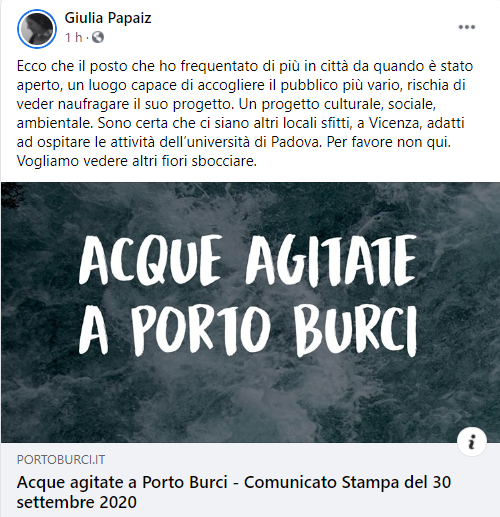Click the sentence "Vogliamo vedere altri fiori sbocciare."
Image resolution: width=500 pixels, height=517 pixels.
tap(137, 161)
